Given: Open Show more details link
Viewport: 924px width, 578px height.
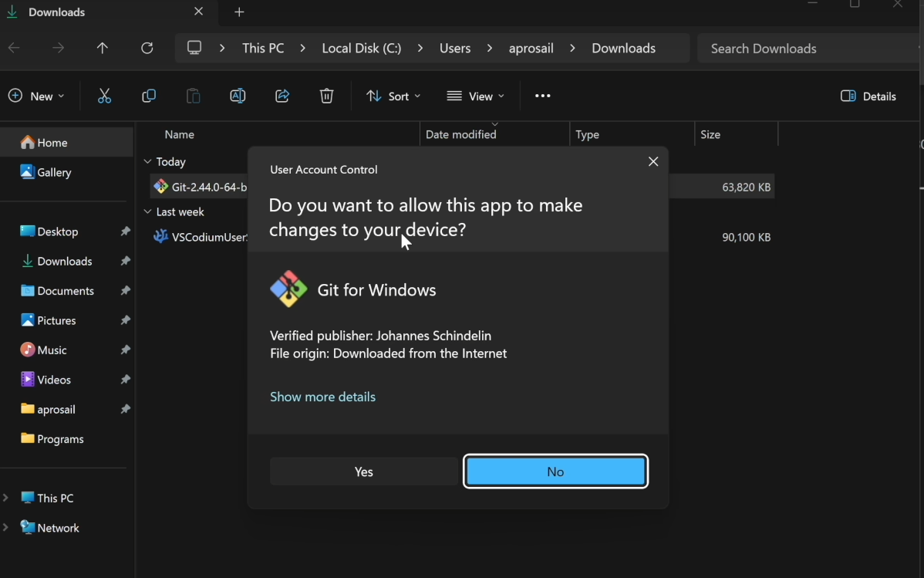Looking at the screenshot, I should click(322, 397).
